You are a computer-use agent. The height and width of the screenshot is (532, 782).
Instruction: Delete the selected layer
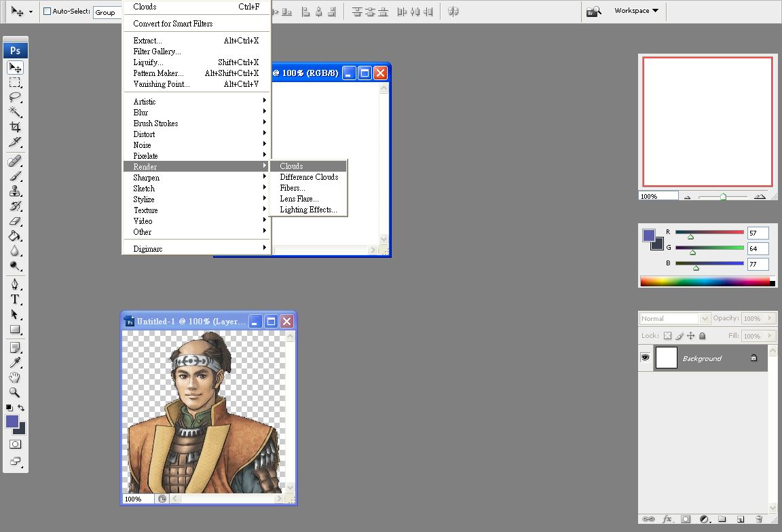(x=759, y=519)
